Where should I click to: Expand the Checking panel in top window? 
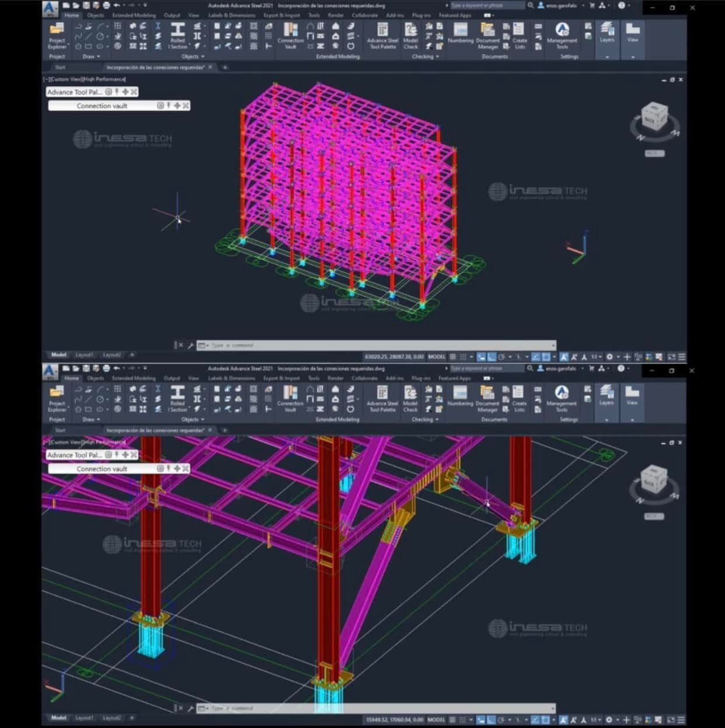pyautogui.click(x=425, y=57)
